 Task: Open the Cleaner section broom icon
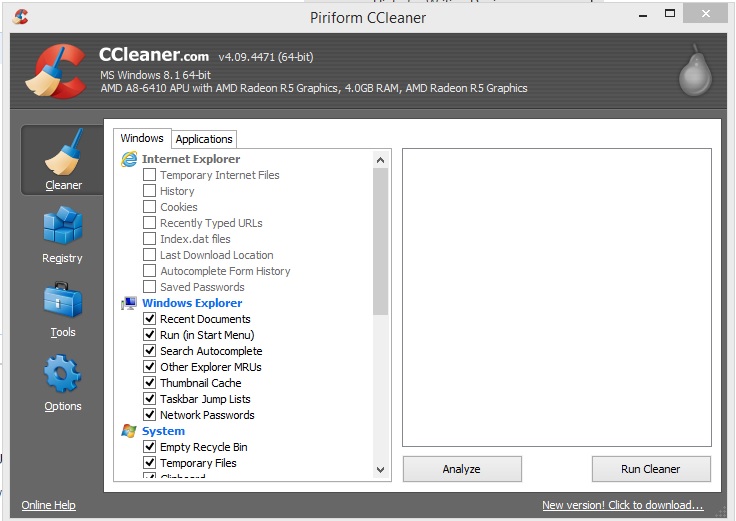64,152
